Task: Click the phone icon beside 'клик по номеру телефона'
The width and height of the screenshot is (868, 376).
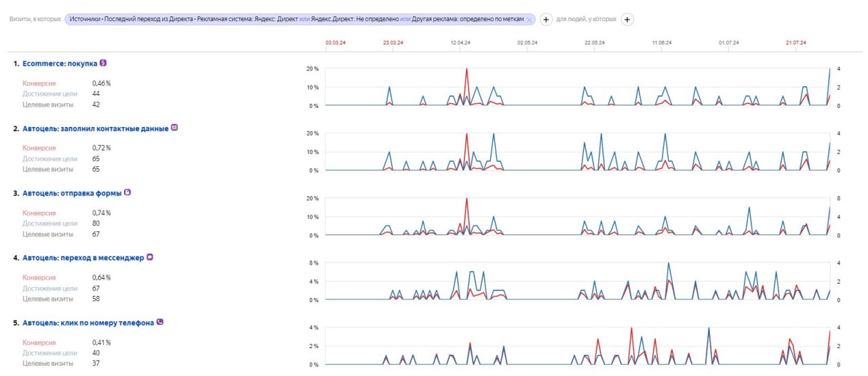Action: [x=160, y=322]
